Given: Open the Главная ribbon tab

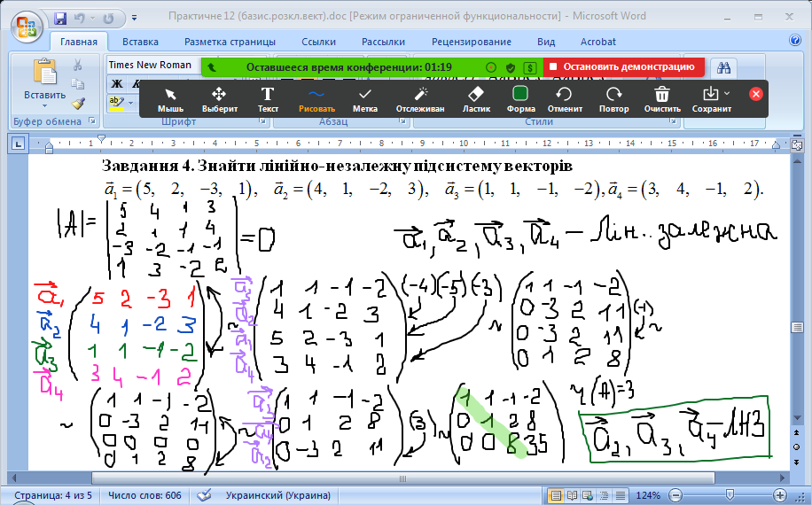Looking at the screenshot, I should click(79, 42).
